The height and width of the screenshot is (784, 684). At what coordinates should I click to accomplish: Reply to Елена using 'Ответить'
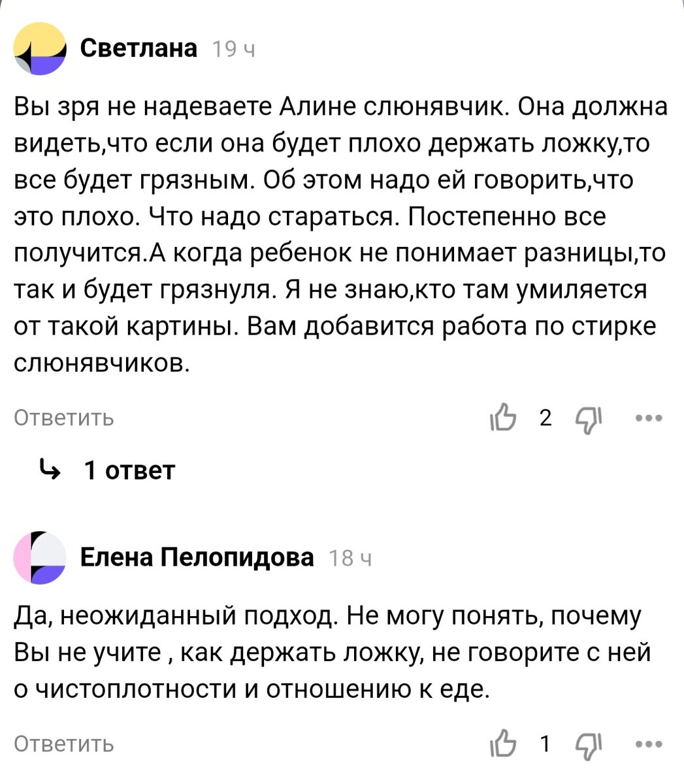coord(63,743)
